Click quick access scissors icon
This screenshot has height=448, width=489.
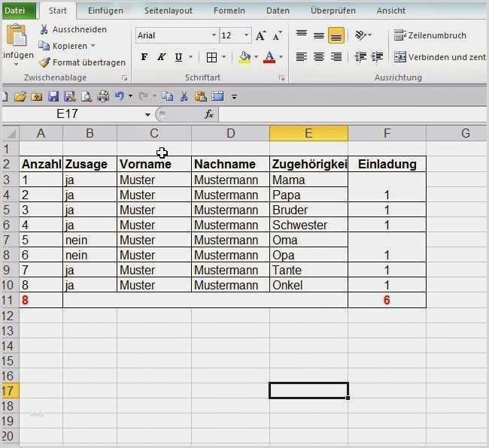(184, 96)
